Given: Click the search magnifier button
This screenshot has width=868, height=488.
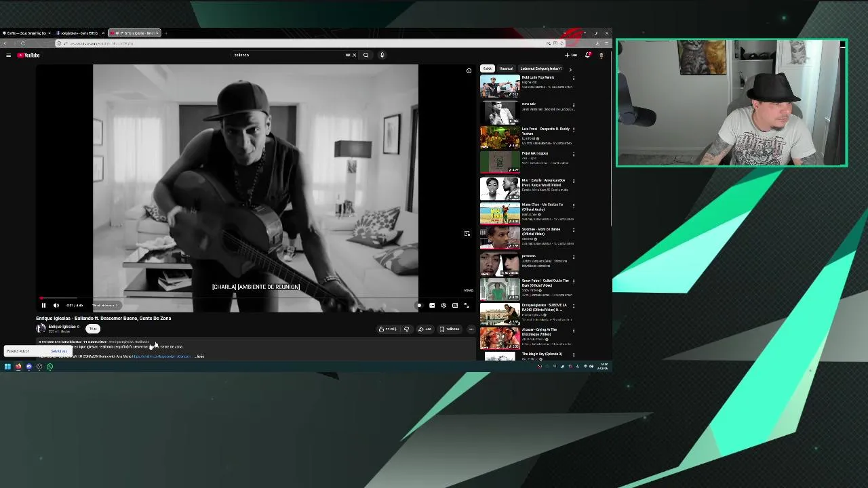Looking at the screenshot, I should (366, 55).
